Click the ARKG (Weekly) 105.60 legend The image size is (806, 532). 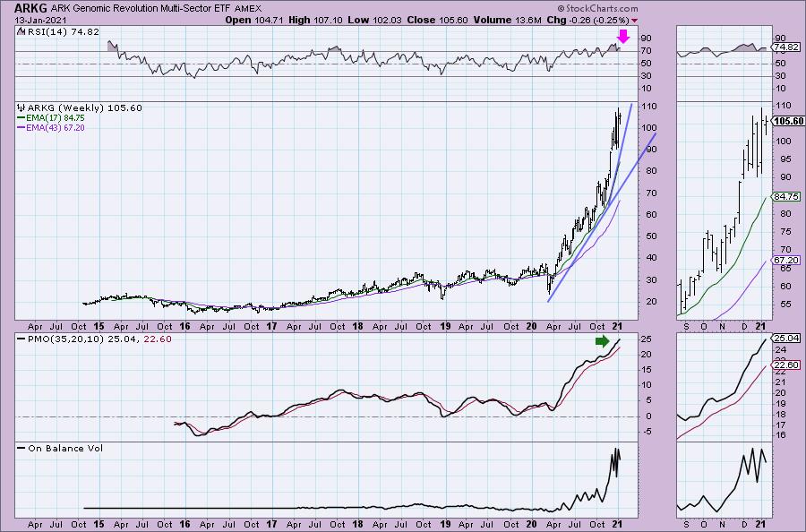(x=84, y=108)
